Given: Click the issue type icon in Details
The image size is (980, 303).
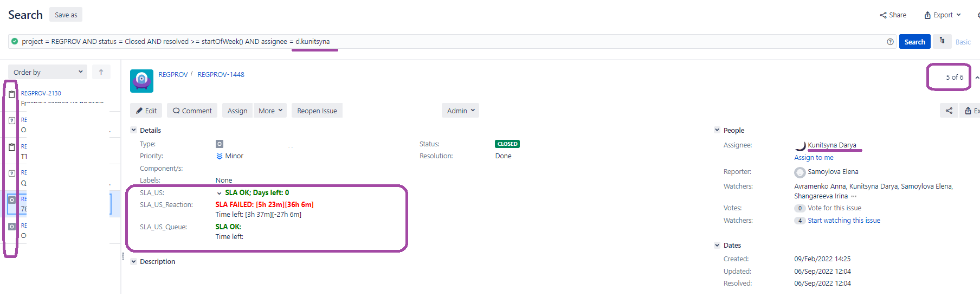Looking at the screenshot, I should click(220, 144).
